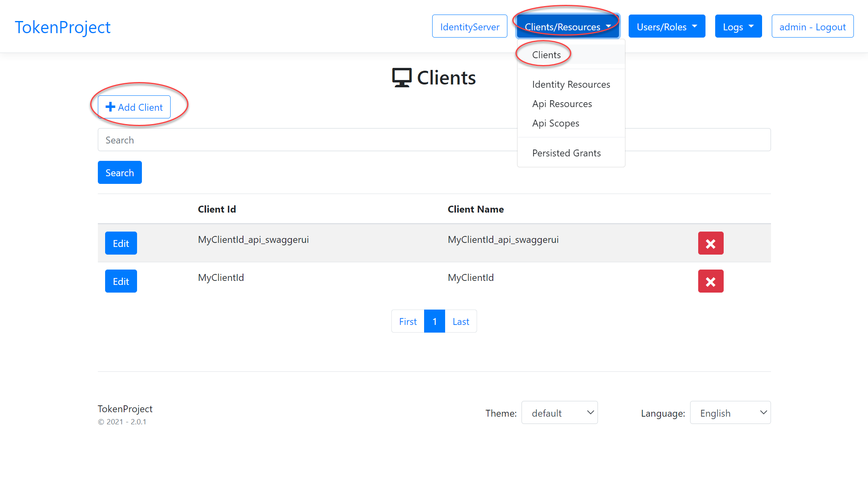This screenshot has width=868, height=489.
Task: Click plus icon on Add Client button
Action: tap(110, 107)
